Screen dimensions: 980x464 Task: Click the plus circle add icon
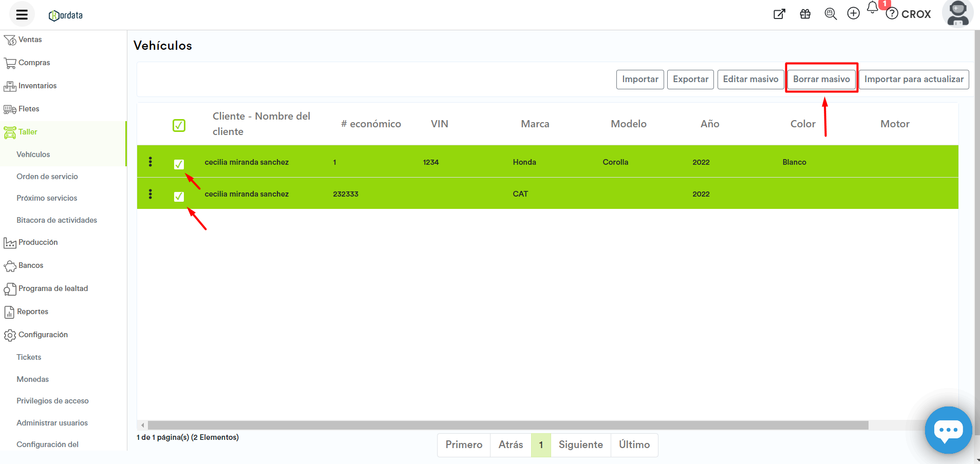point(853,14)
